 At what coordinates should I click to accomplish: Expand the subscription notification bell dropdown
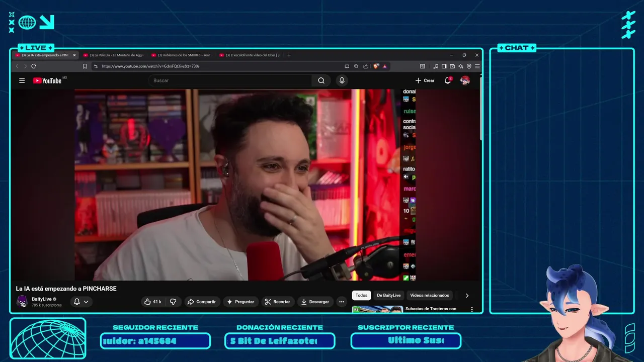point(82,302)
